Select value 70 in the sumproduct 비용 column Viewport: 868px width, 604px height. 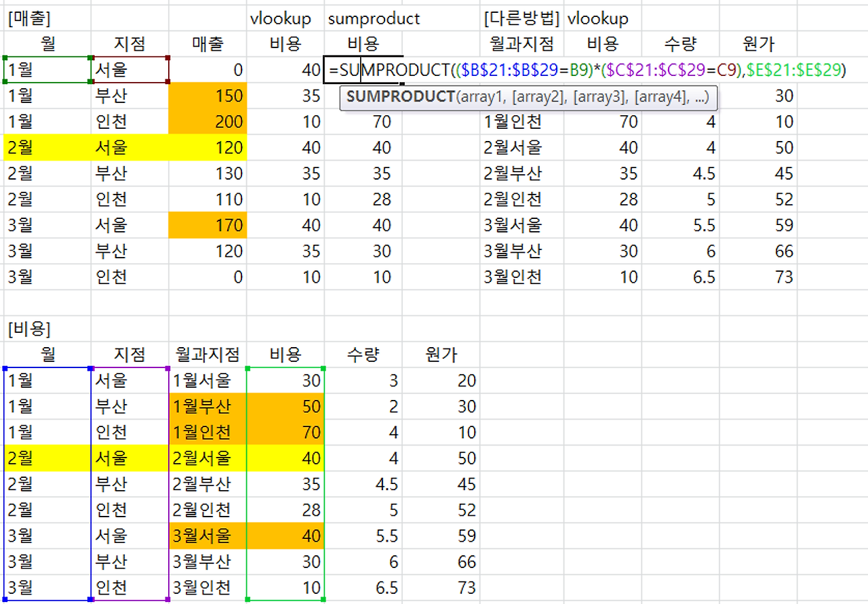tap(363, 122)
